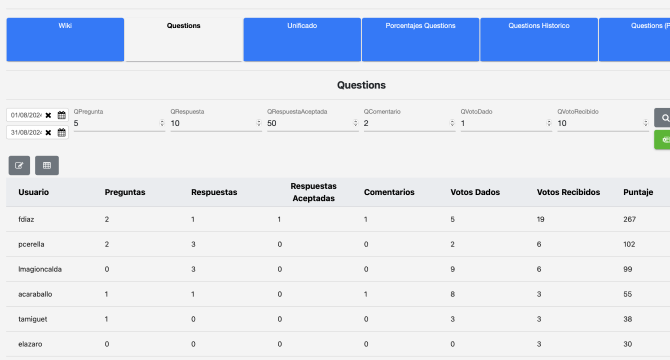Image resolution: width=670 pixels, height=360 pixels.
Task: Sort by the Respuestas column header
Action: tap(214, 192)
